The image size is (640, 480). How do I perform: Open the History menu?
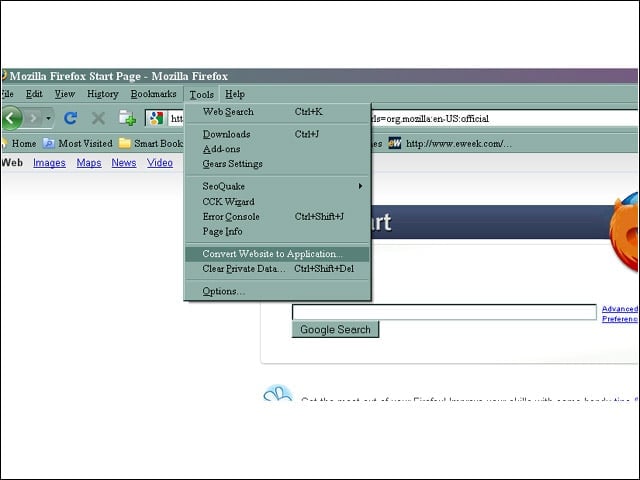point(102,94)
